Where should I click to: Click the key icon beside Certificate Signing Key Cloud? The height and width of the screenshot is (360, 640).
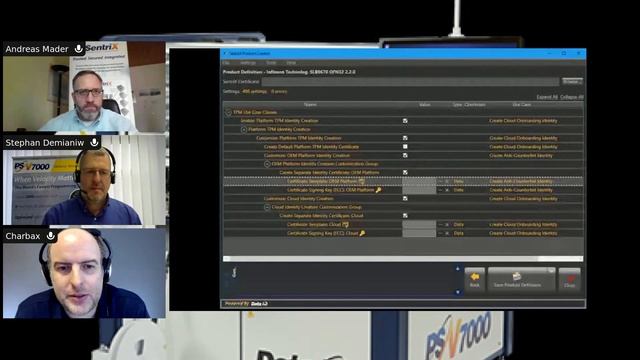tap(362, 233)
